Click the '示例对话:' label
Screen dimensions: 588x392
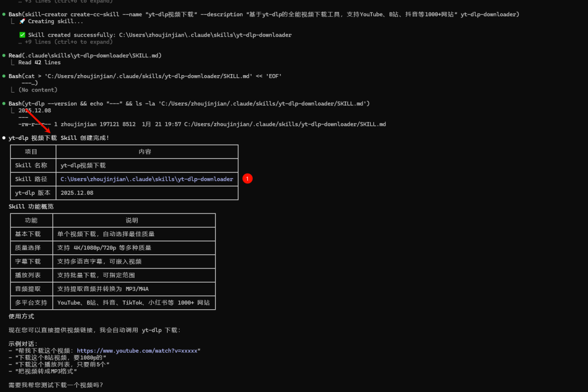click(x=23, y=344)
